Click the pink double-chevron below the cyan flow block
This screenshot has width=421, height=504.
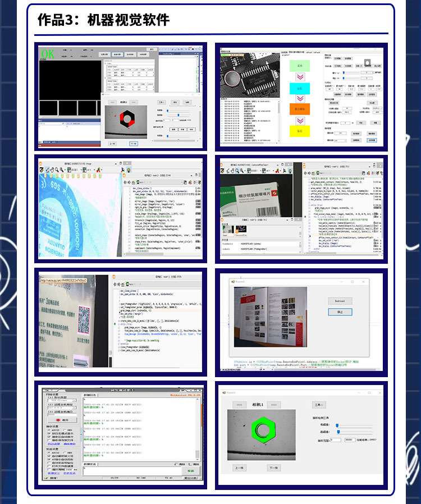(300, 98)
